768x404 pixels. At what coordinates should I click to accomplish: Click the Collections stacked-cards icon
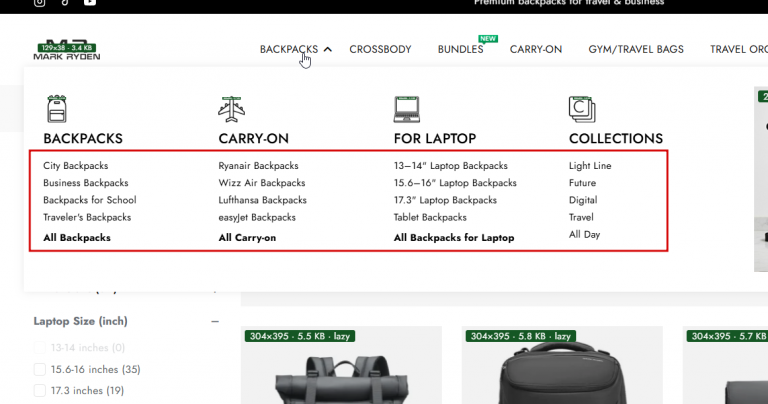pos(582,109)
